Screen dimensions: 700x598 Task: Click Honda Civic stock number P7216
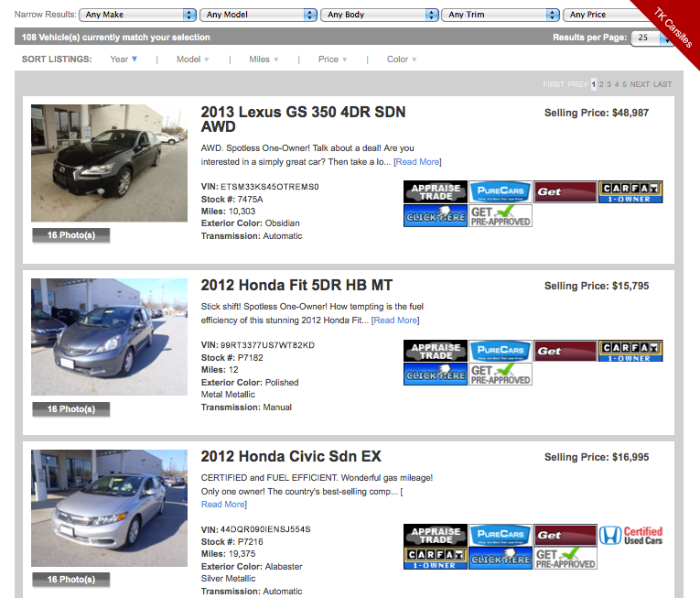[x=232, y=542]
